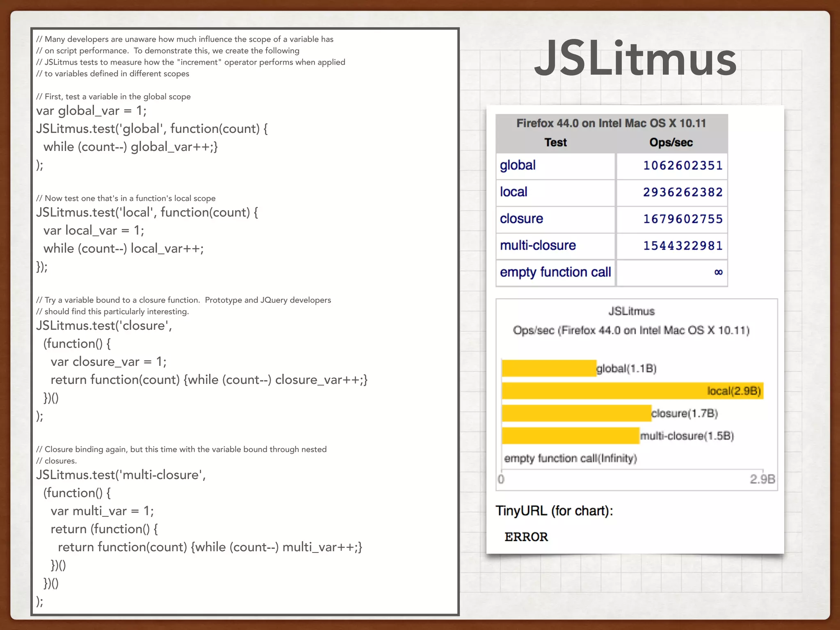
Task: Click the infinity symbol in Ops/sec column
Action: (x=718, y=272)
